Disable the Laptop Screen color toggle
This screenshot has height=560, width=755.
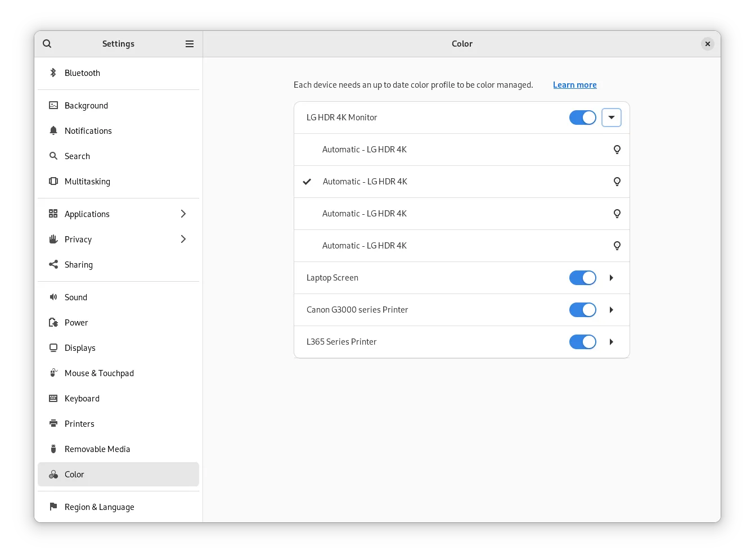tap(582, 278)
